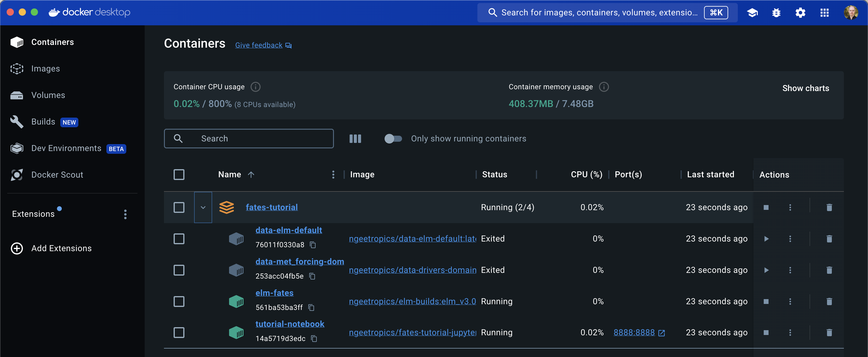868x357 pixels.
Task: Open the fates-tutorial stack link
Action: click(x=272, y=207)
